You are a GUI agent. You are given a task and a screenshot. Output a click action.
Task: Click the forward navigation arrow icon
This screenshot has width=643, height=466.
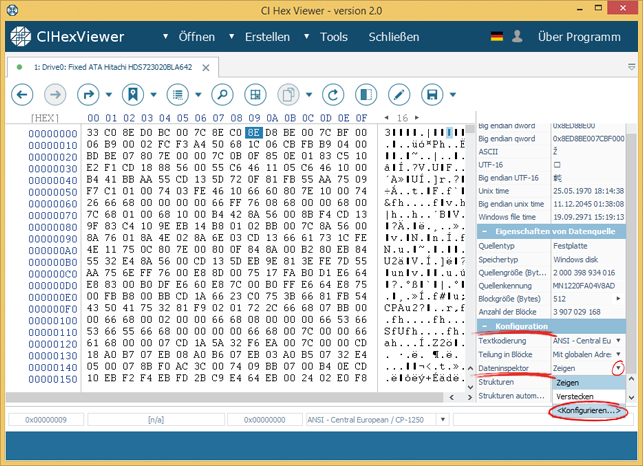pos(55,95)
